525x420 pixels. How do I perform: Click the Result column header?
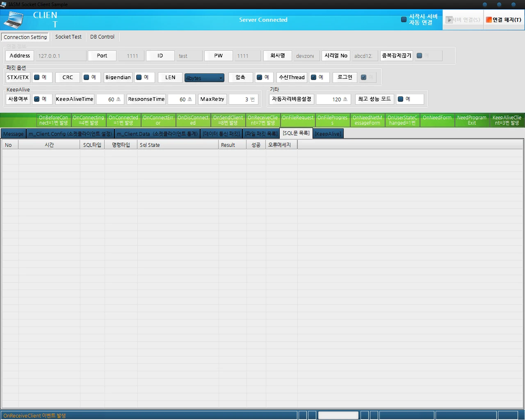(x=233, y=145)
